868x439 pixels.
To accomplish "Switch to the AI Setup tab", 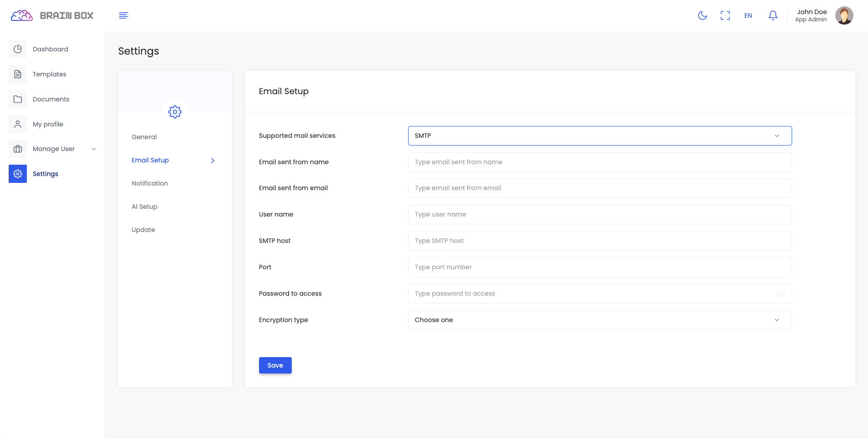I will click(145, 207).
